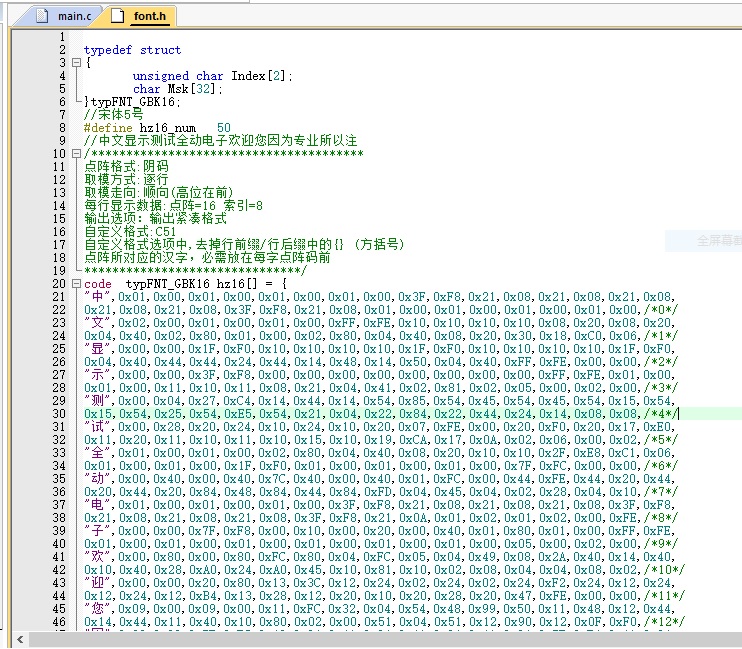This screenshot has width=742, height=649.
Task: Click line number 46 in the gutter
Action: pos(58,622)
